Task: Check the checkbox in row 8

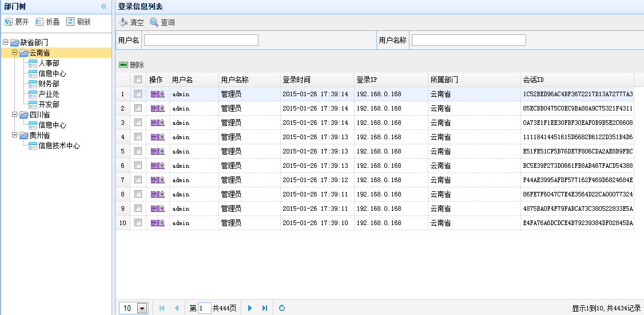Action: coord(138,194)
